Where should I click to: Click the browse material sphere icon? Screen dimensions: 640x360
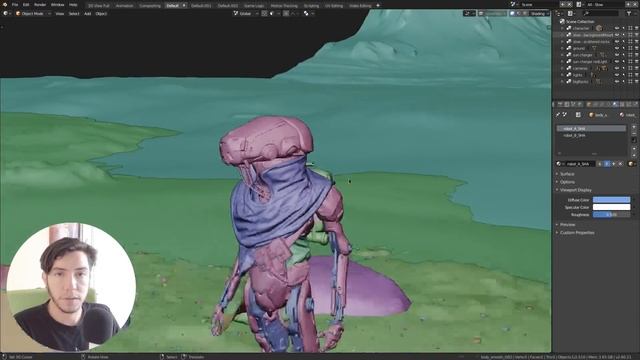coord(560,164)
